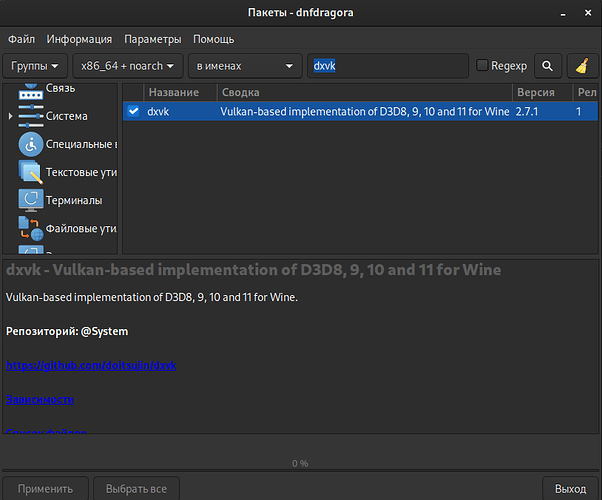This screenshot has width=602, height=500.
Task: Click the Зависимости link
Action: pyautogui.click(x=40, y=399)
